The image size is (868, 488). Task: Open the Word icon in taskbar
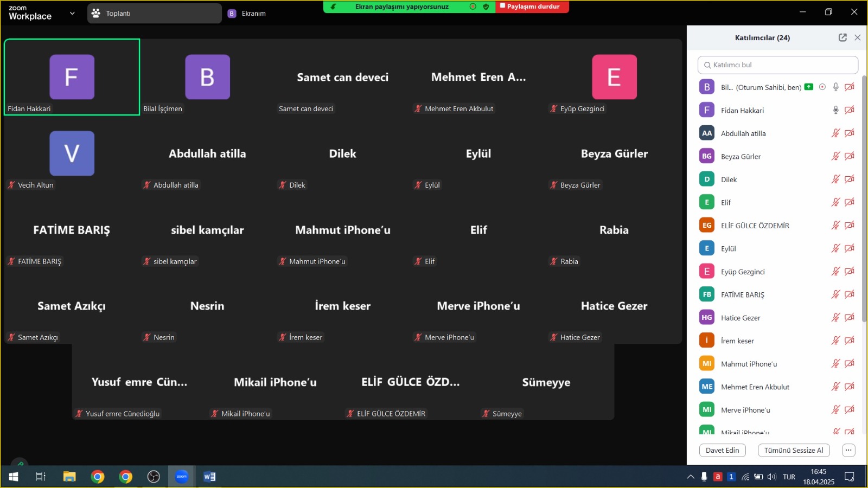[209, 477]
